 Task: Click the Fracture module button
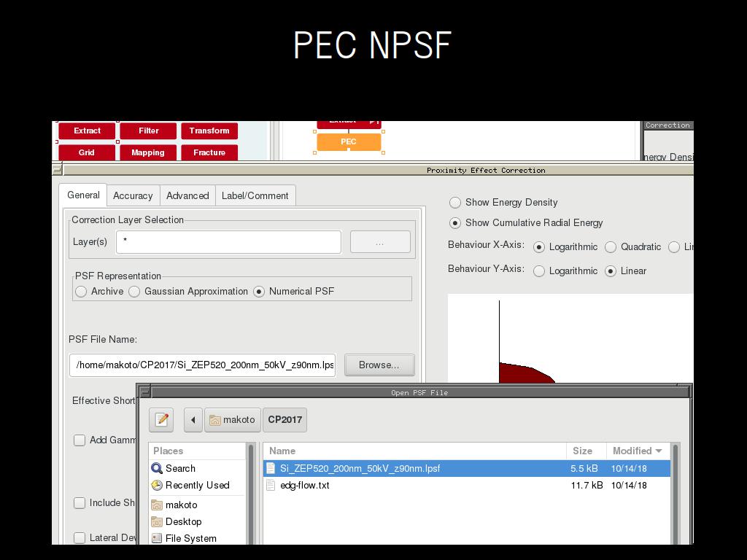(209, 152)
